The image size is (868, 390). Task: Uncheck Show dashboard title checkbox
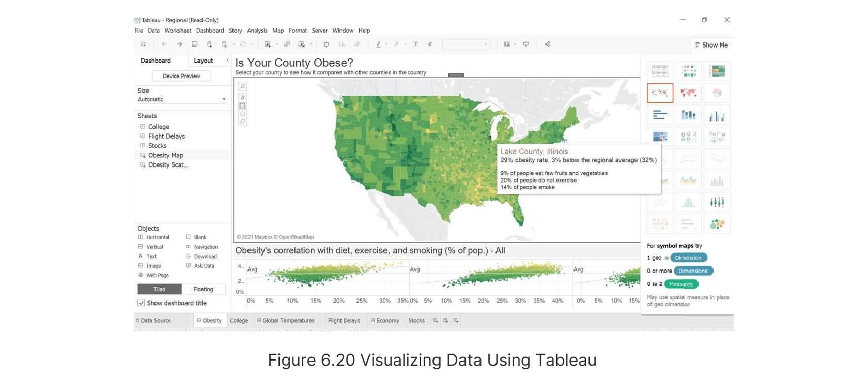(141, 303)
